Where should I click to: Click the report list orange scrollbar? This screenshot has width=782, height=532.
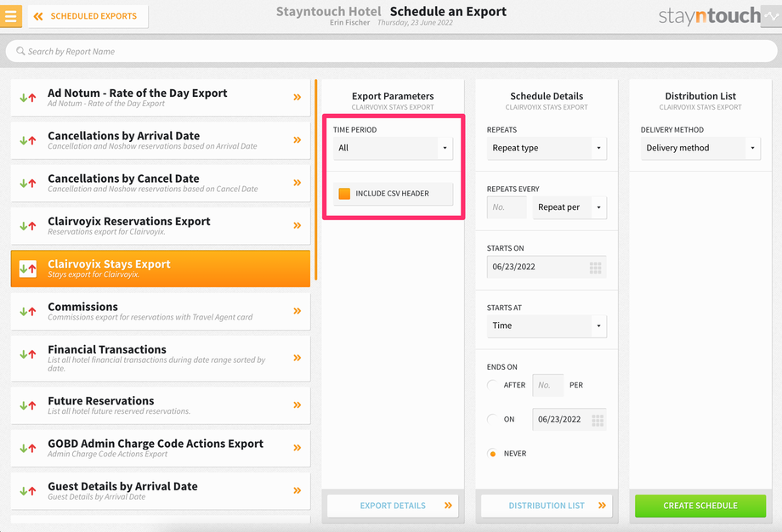315,179
